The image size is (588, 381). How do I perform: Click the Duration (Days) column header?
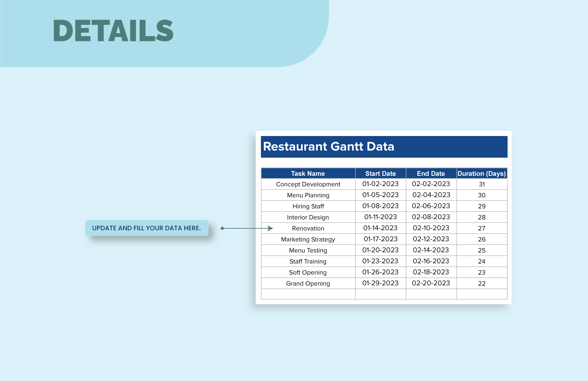click(x=482, y=173)
